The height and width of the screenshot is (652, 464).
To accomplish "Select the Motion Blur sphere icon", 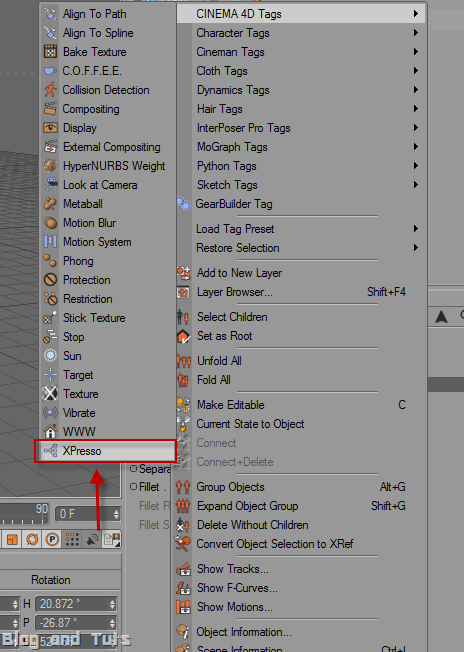I will (x=50, y=223).
